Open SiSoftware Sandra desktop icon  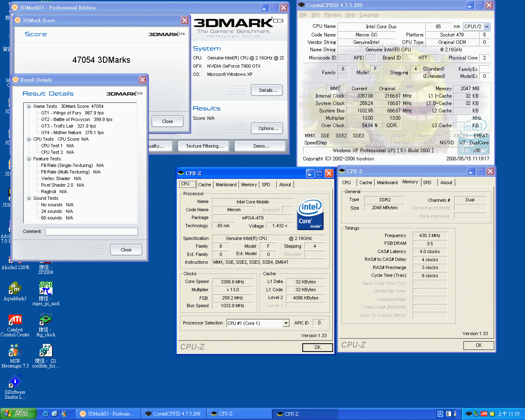point(15,382)
